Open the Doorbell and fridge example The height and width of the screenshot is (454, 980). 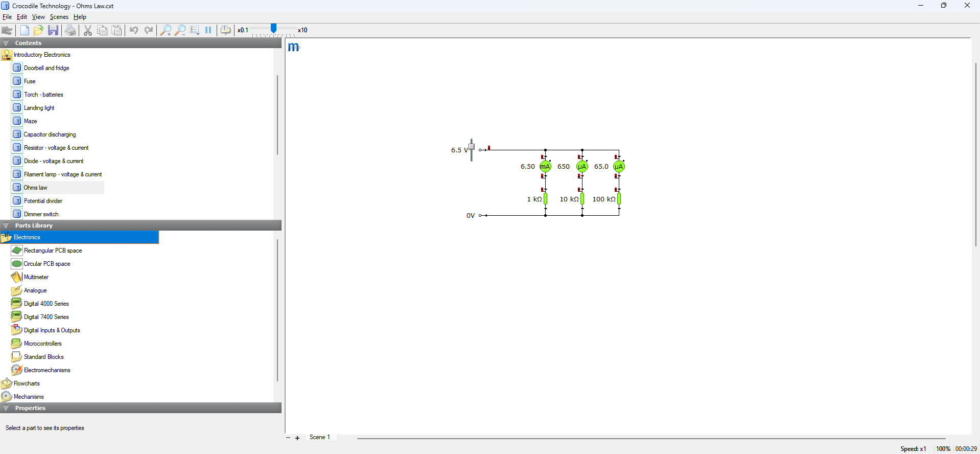click(x=41, y=68)
